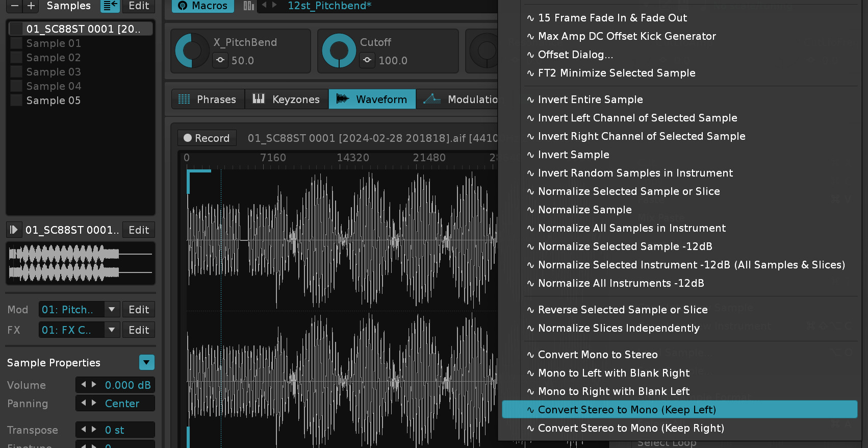Click the plus button to add a sample
This screenshot has width=868, height=448.
(31, 6)
